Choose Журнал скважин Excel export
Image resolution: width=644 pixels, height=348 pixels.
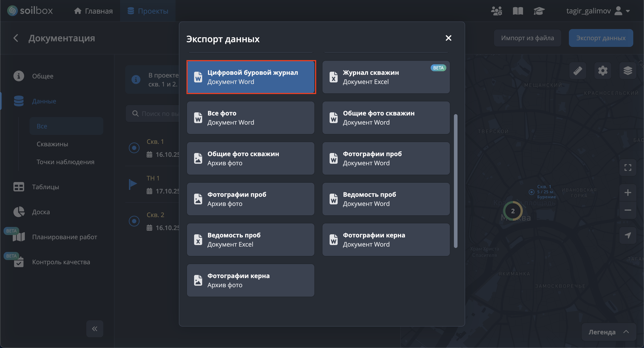tap(386, 77)
